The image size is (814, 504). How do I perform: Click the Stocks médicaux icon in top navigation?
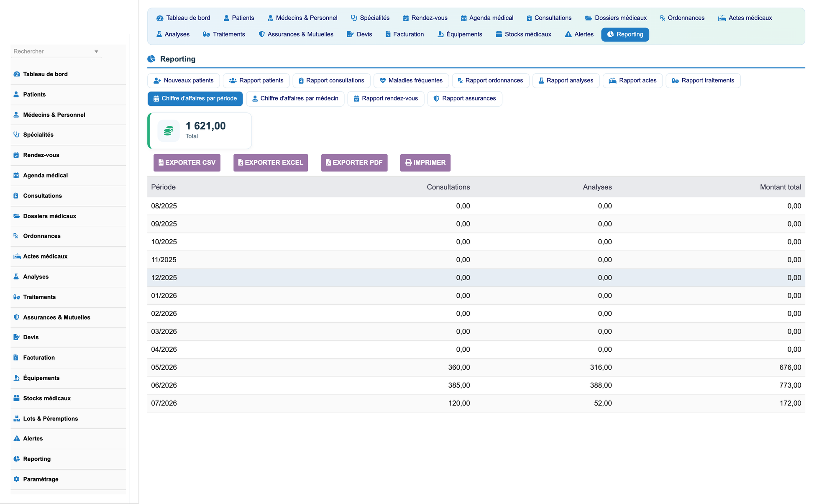[499, 34]
